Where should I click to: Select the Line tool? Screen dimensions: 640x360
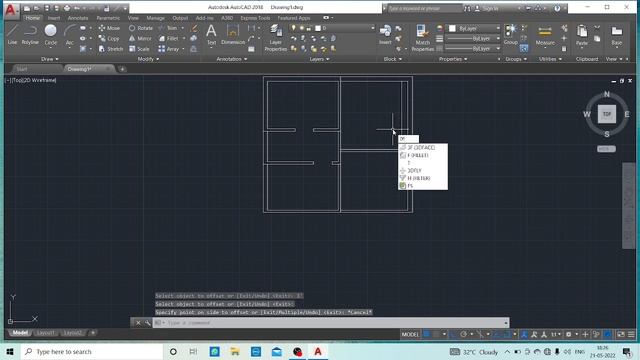click(13, 35)
